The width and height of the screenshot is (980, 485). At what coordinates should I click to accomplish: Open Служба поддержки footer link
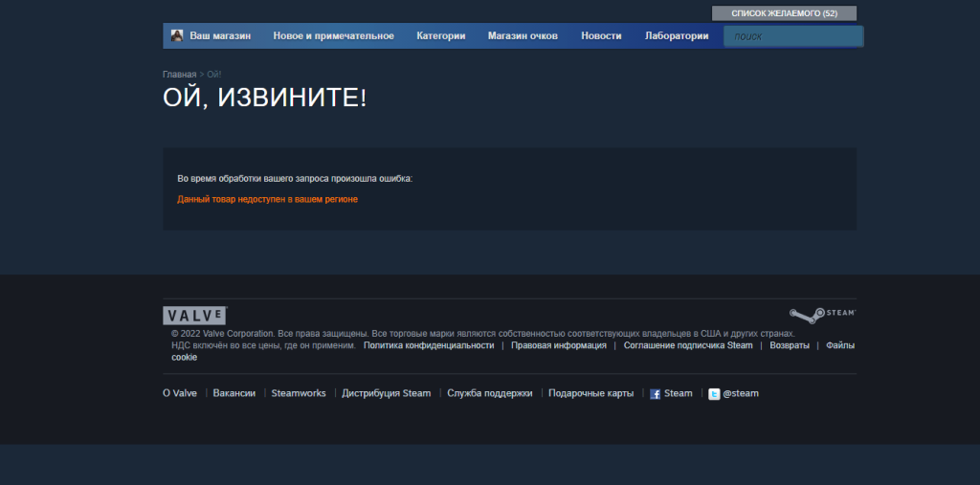coord(490,393)
